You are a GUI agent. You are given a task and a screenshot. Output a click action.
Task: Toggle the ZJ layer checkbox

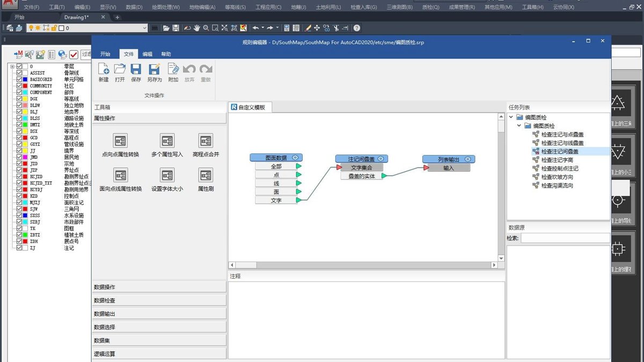(x=19, y=248)
